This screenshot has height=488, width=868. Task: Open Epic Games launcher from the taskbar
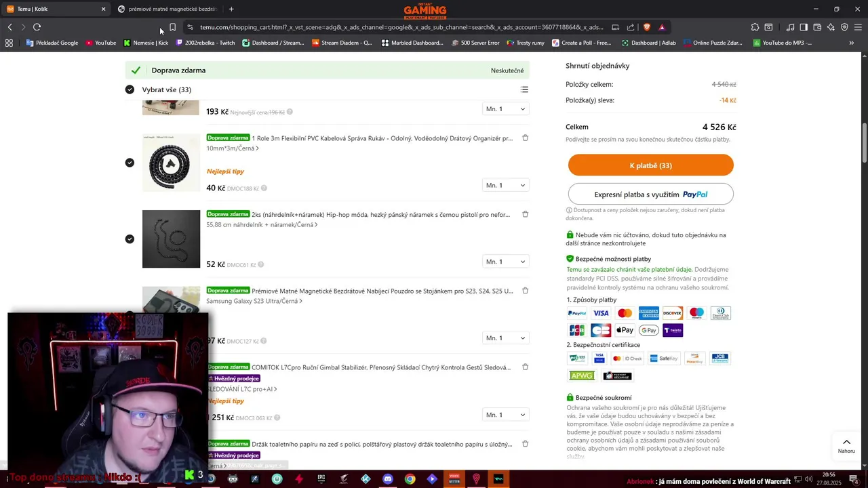[321, 479]
